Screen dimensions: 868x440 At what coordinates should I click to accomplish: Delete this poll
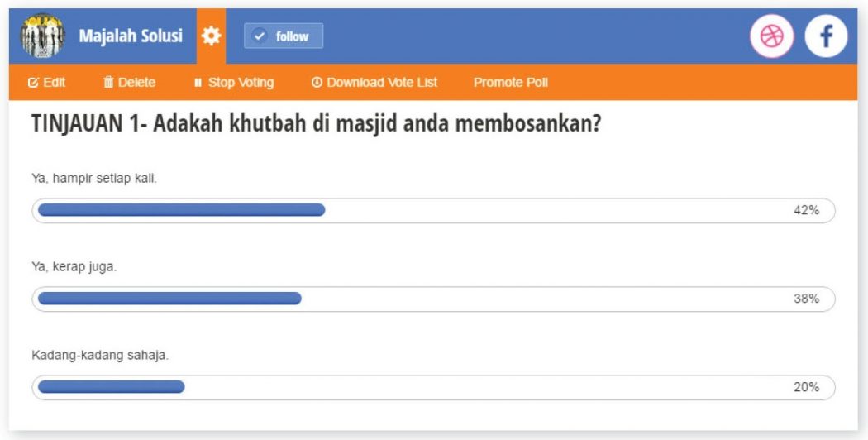[x=129, y=83]
